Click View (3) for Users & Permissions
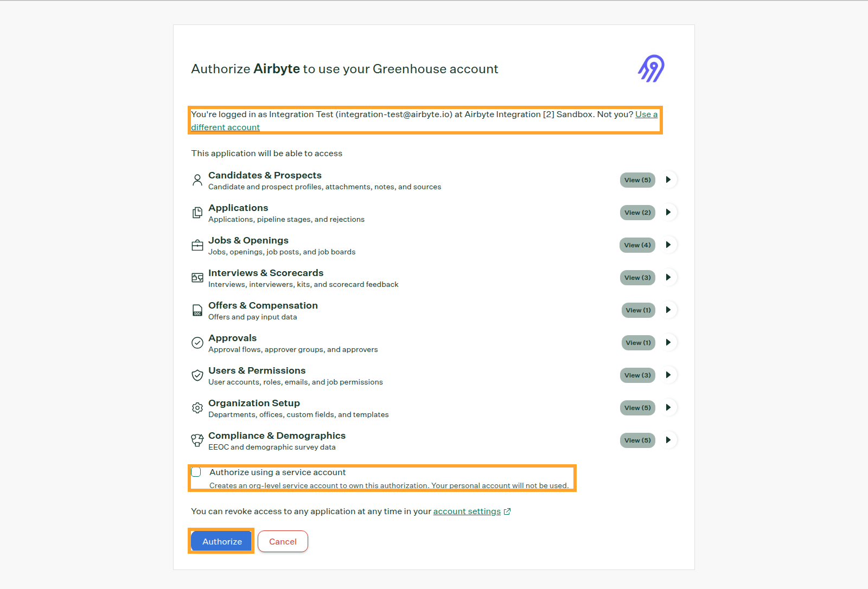Viewport: 868px width, 589px height. (x=637, y=375)
